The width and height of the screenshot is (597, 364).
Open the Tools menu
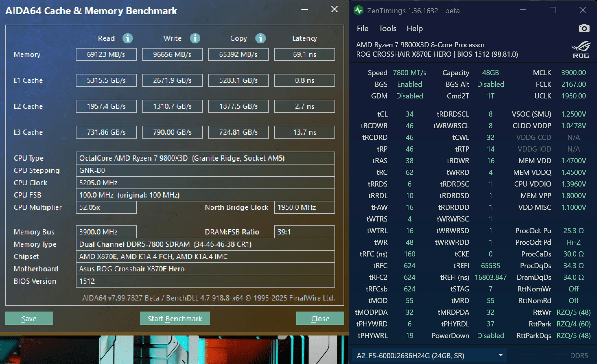(x=388, y=28)
